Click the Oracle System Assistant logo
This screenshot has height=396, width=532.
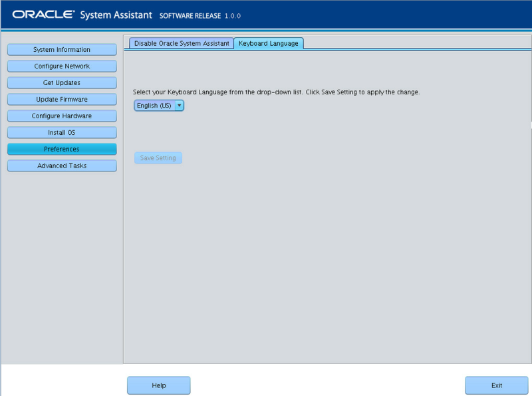(82, 15)
